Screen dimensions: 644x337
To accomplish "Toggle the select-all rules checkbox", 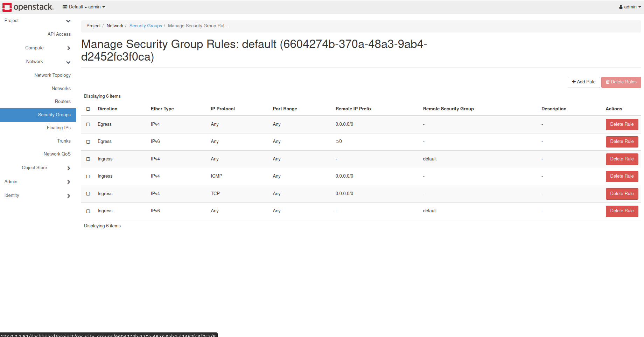I will [88, 109].
